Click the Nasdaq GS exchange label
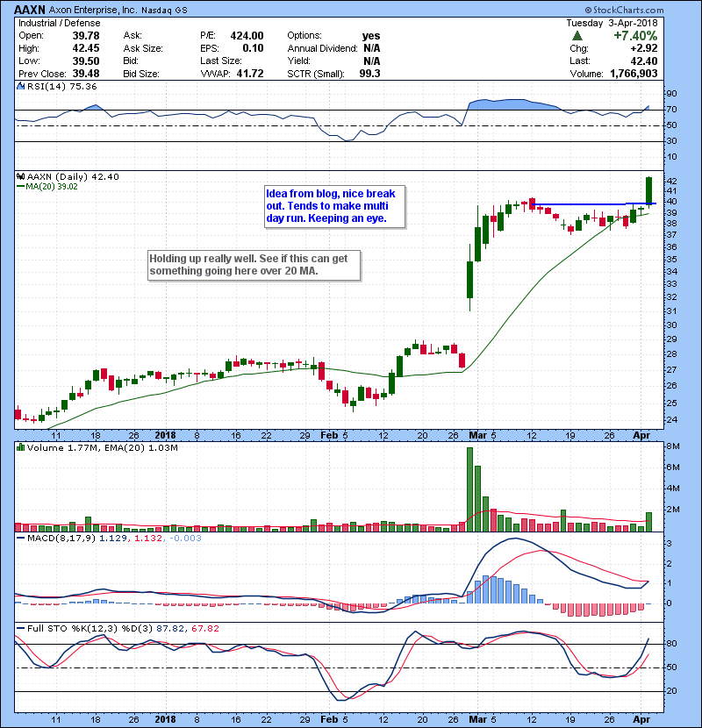702x728 pixels. tap(164, 11)
